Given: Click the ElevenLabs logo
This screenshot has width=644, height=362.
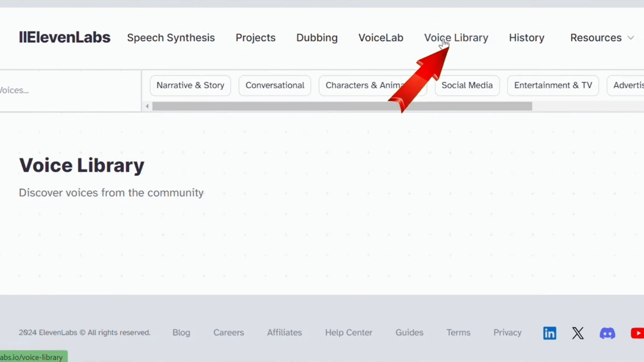Looking at the screenshot, I should (64, 38).
